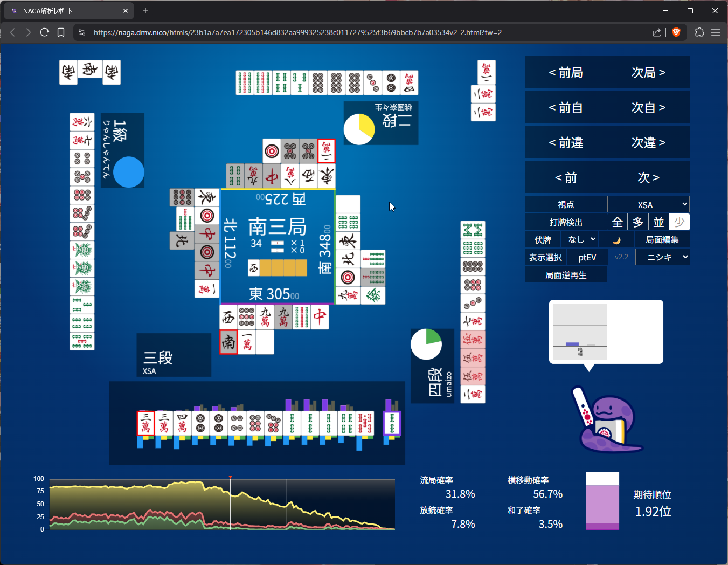
Task: Open the browser extensions puzzle icon
Action: coord(699,32)
